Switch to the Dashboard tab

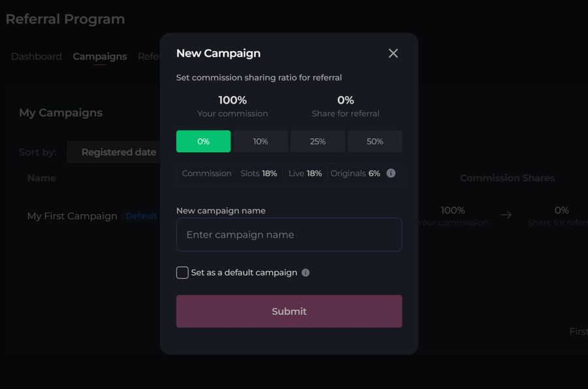coord(37,57)
